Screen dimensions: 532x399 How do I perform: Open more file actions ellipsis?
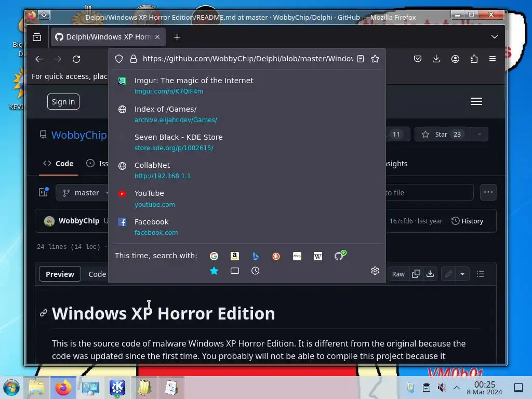pyautogui.click(x=488, y=192)
